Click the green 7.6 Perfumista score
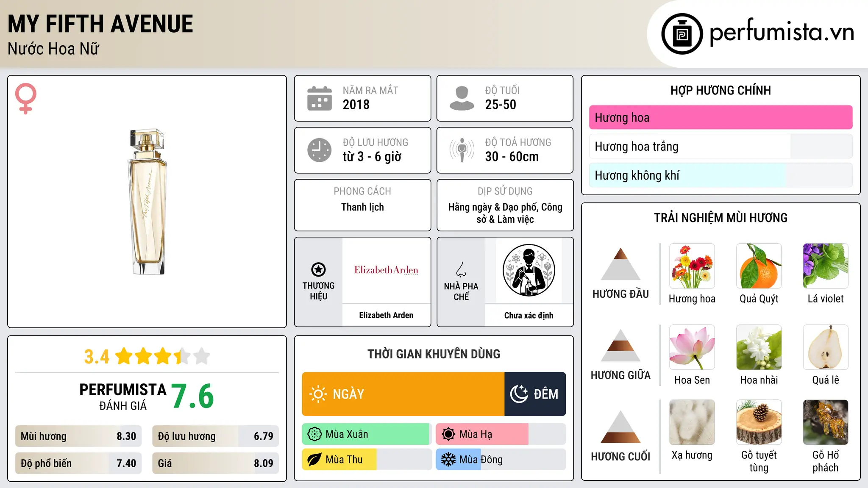The image size is (868, 488). click(193, 396)
